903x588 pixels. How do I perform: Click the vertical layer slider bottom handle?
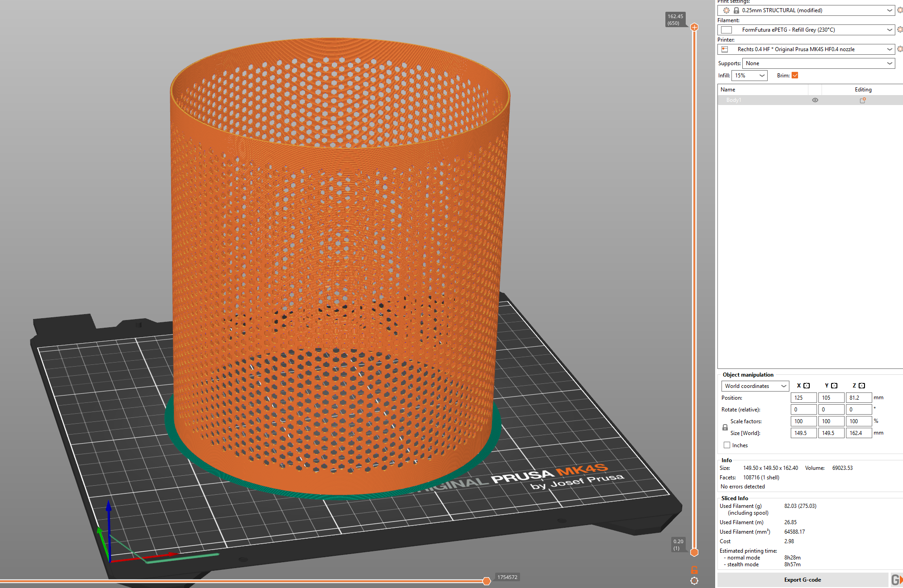click(x=694, y=552)
